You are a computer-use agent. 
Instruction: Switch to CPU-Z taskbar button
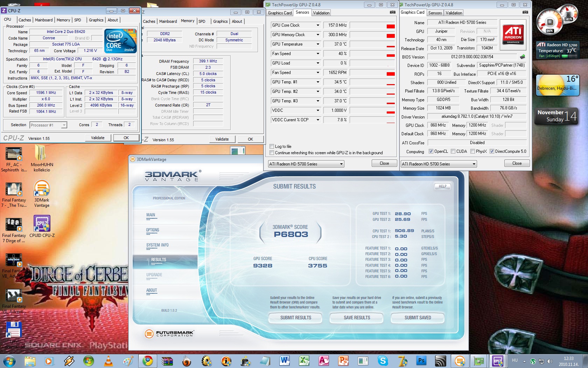(x=497, y=361)
